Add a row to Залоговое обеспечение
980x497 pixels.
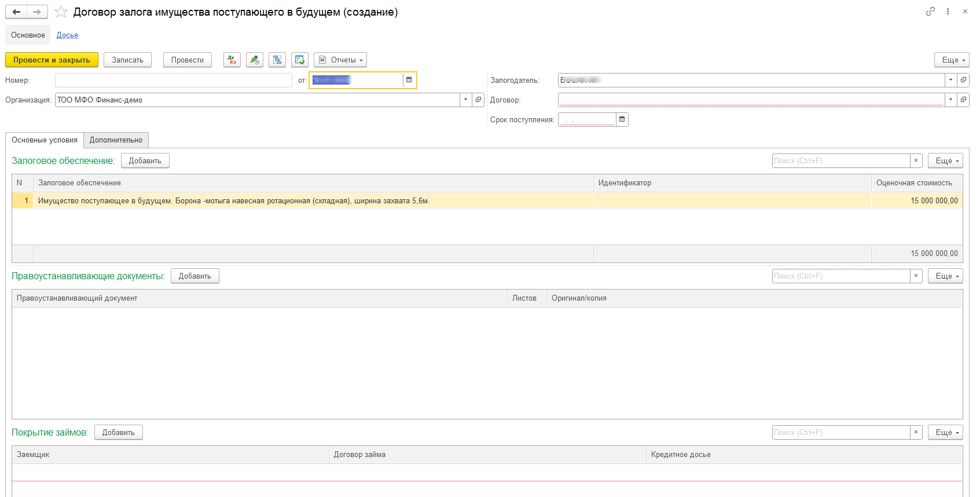coord(145,160)
